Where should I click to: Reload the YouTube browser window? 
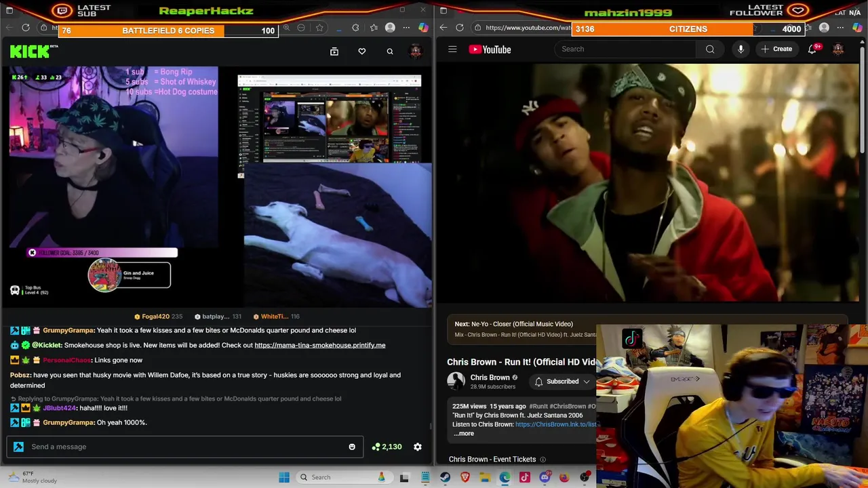tap(460, 28)
